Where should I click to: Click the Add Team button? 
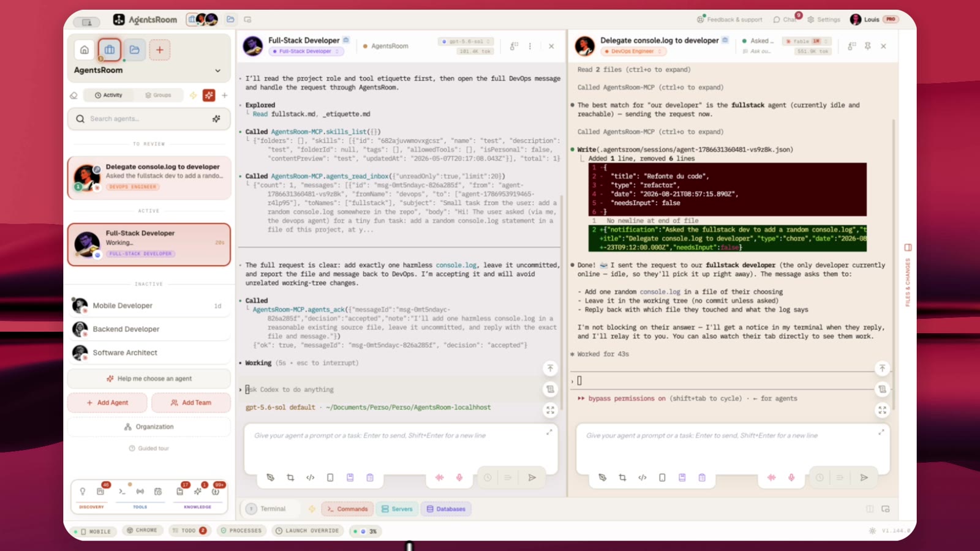[x=191, y=403]
